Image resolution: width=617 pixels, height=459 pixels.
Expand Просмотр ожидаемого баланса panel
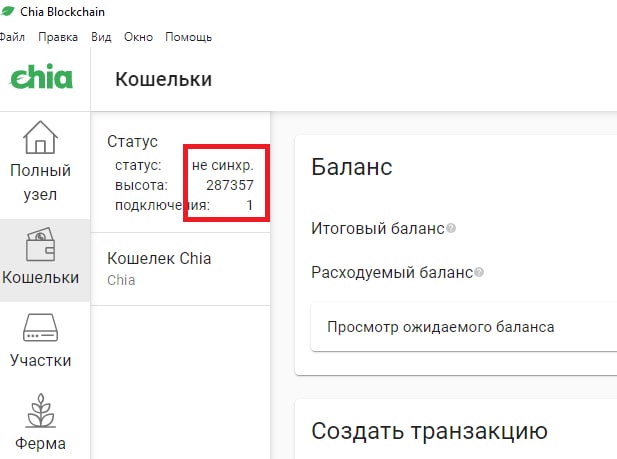[x=464, y=327]
